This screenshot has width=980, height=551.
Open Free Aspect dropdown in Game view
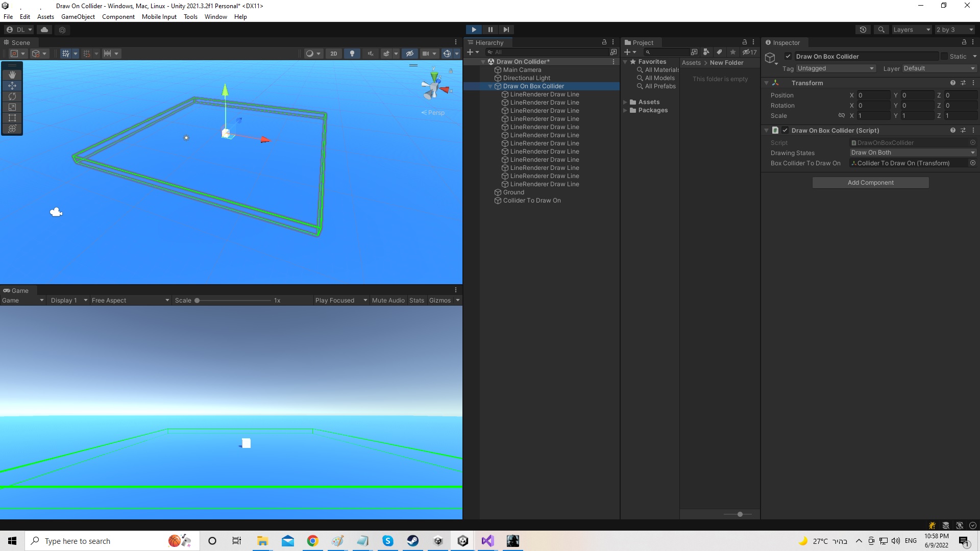coord(130,300)
